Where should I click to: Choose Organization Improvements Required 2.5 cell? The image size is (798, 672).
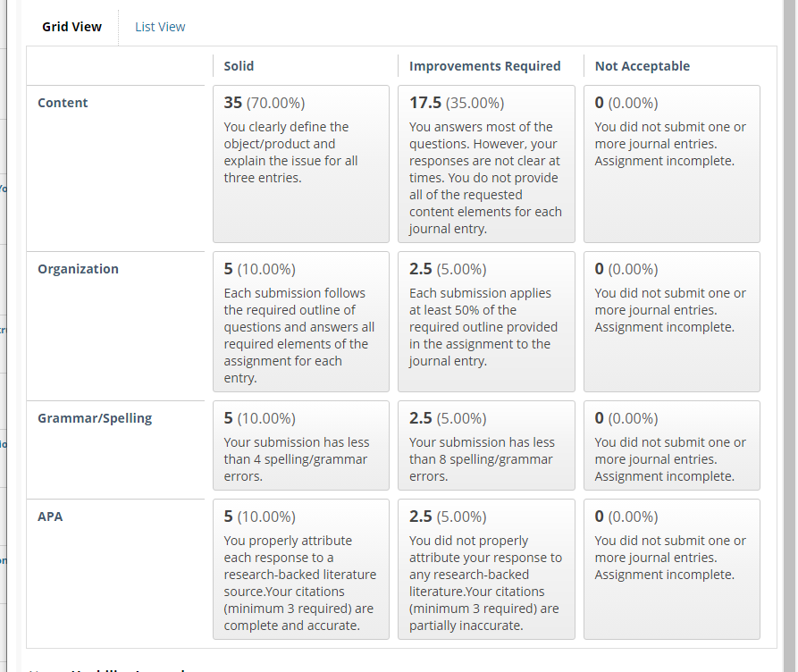pyautogui.click(x=486, y=322)
